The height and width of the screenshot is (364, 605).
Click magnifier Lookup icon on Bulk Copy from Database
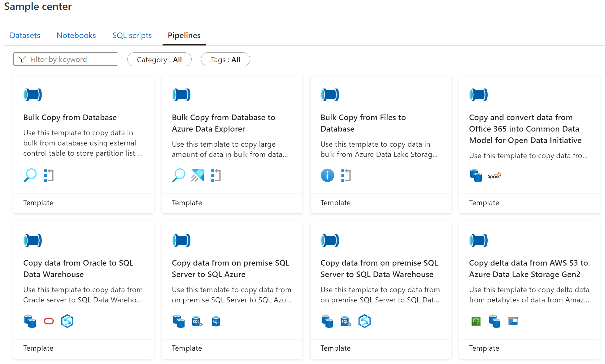[30, 175]
